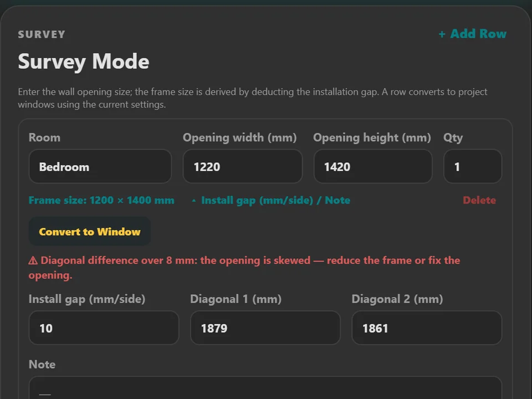Select the 'Diagonal 1 (mm)' label
The height and width of the screenshot is (399, 532).
(x=236, y=299)
